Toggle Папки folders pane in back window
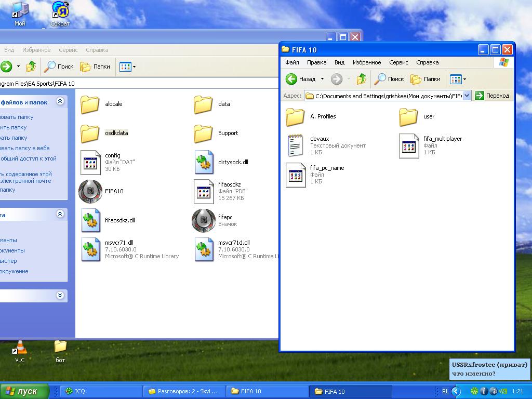This screenshot has width=532, height=399. pos(95,66)
